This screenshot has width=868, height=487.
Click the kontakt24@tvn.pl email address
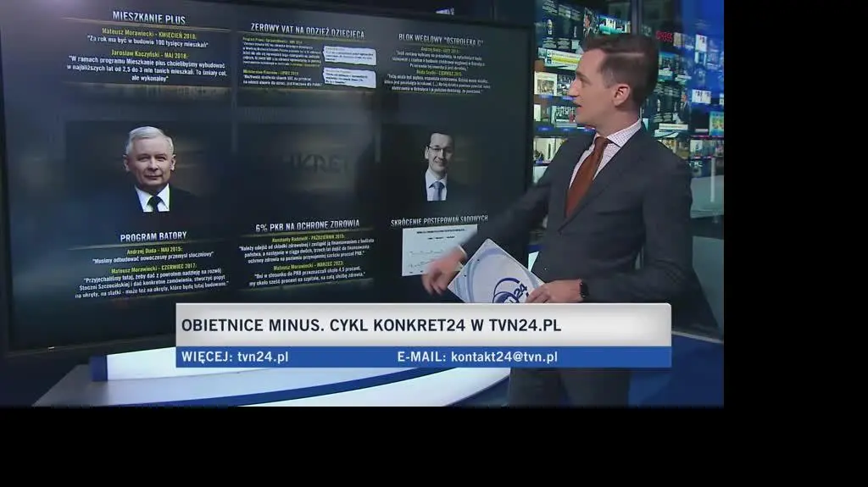[x=504, y=357]
